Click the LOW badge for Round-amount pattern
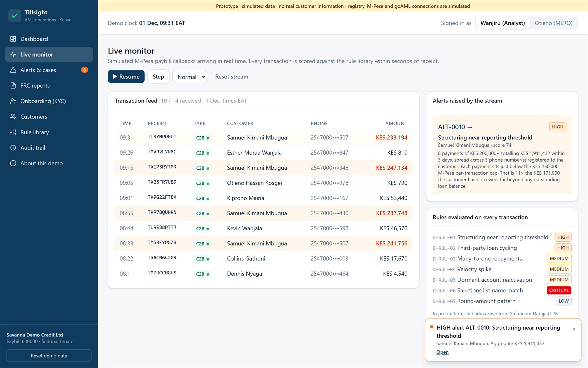 coord(564,301)
